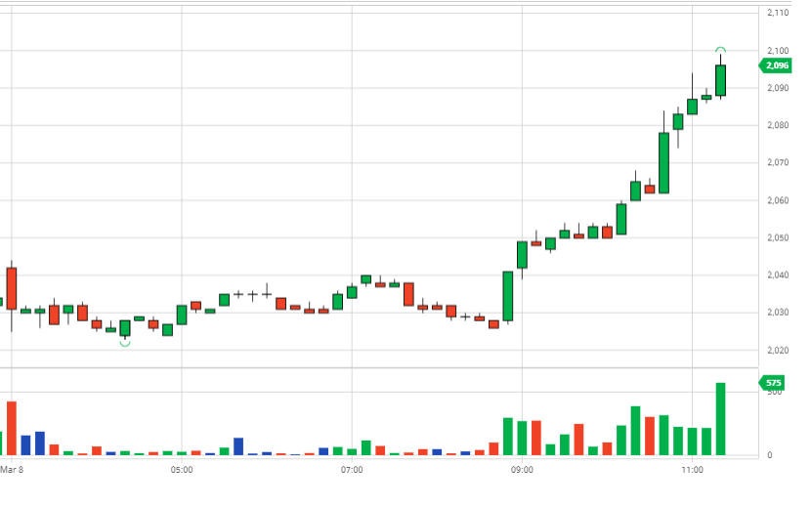Click the low marker arc below 2,025 candle
This screenshot has height=506, width=812.
coord(125,344)
